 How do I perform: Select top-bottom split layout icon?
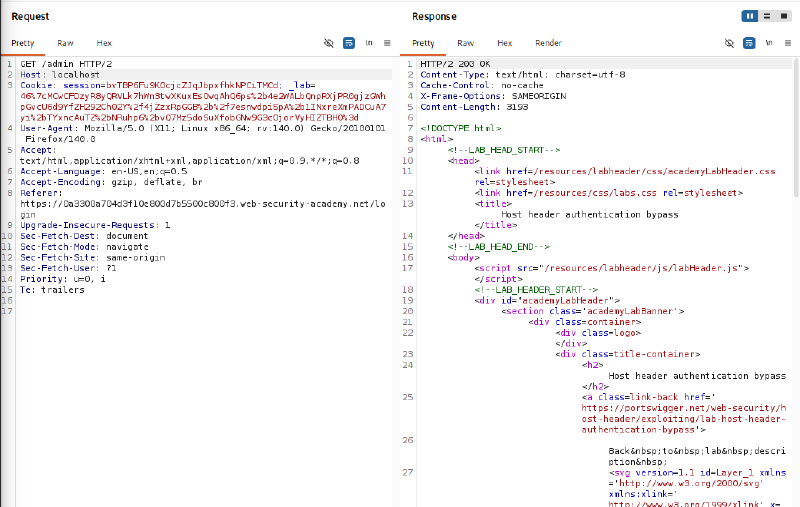click(x=766, y=16)
